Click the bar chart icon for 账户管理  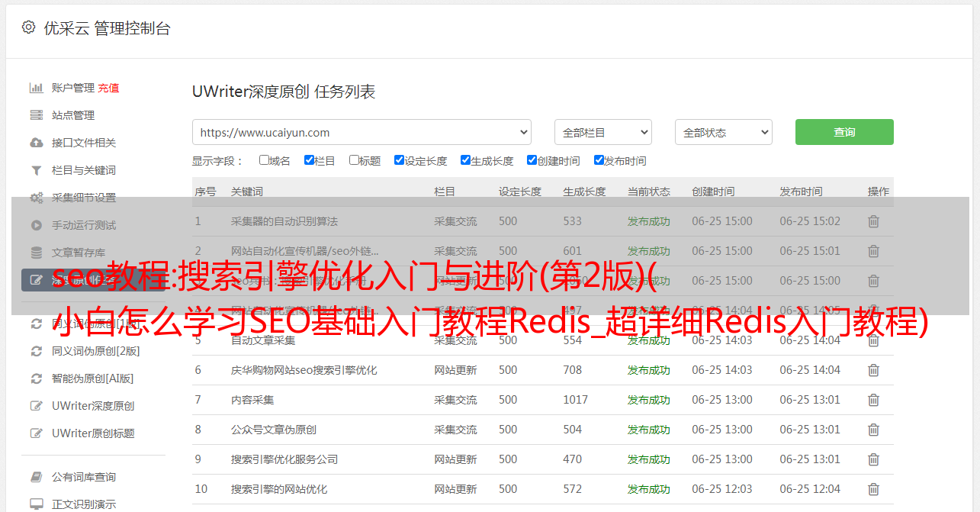click(36, 88)
